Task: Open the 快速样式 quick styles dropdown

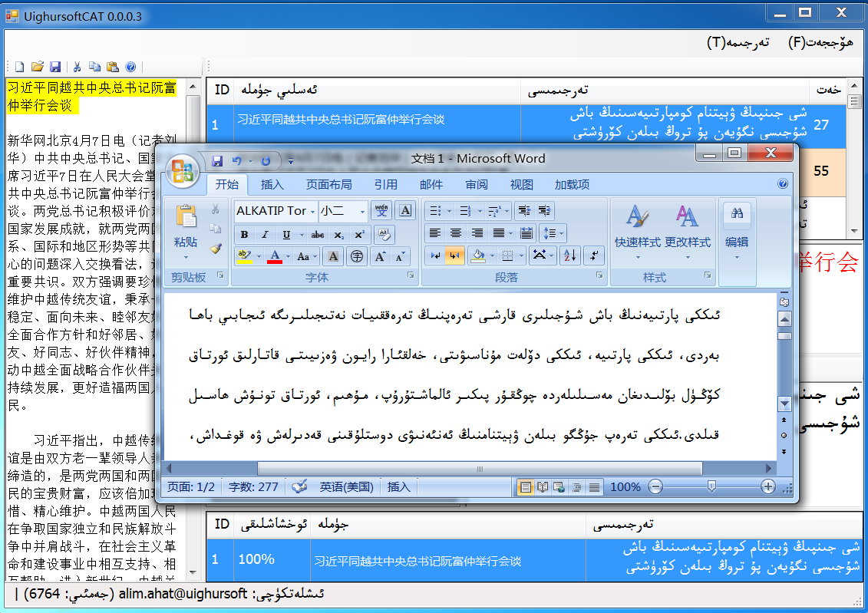Action: [x=637, y=232]
